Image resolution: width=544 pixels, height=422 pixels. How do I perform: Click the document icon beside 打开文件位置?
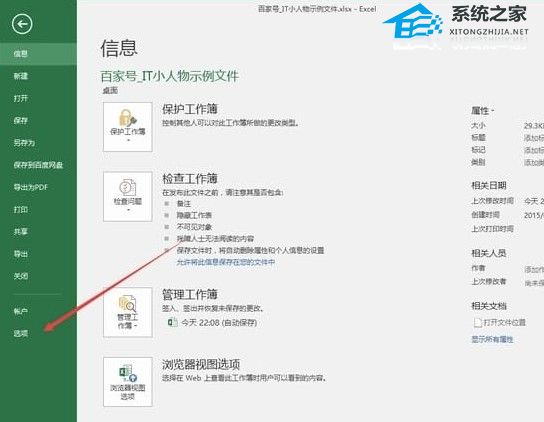[477, 323]
